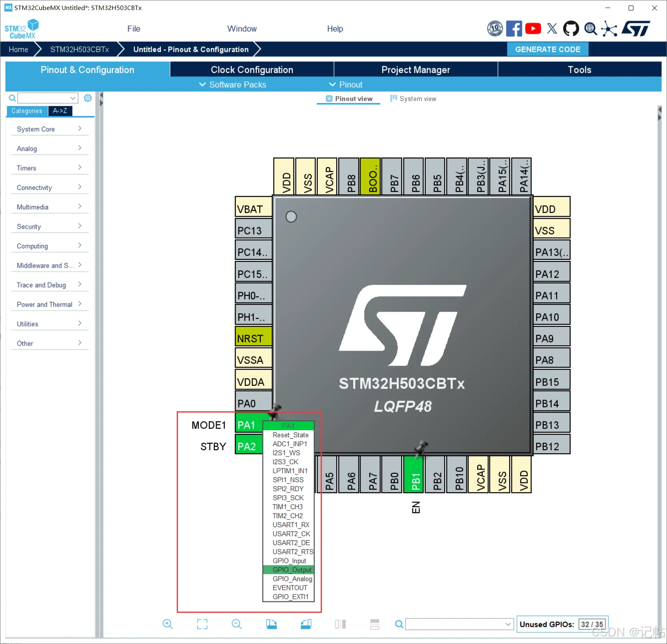Expand the Other category
Image resolution: width=667 pixels, height=644 pixels.
[50, 343]
